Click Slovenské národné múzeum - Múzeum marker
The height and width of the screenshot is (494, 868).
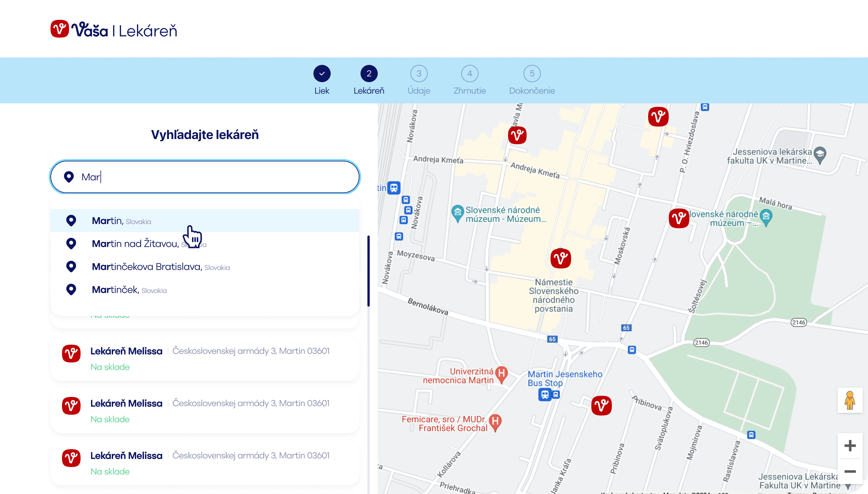(458, 213)
